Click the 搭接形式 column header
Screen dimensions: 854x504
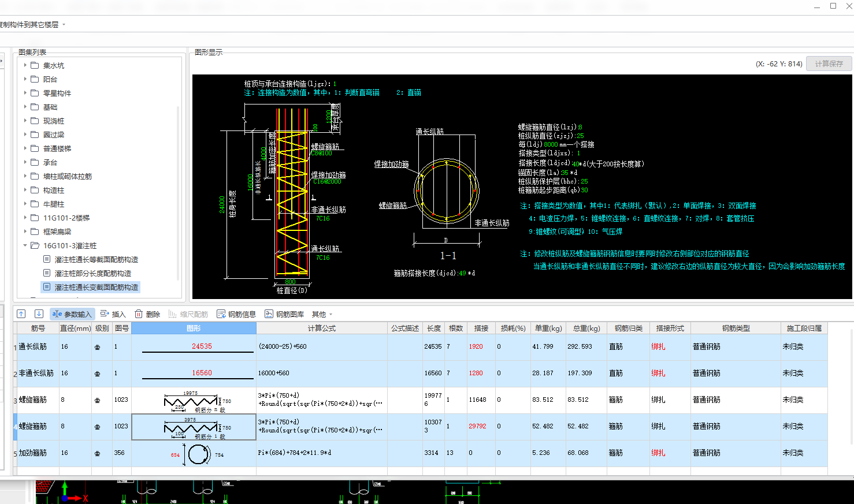[670, 328]
